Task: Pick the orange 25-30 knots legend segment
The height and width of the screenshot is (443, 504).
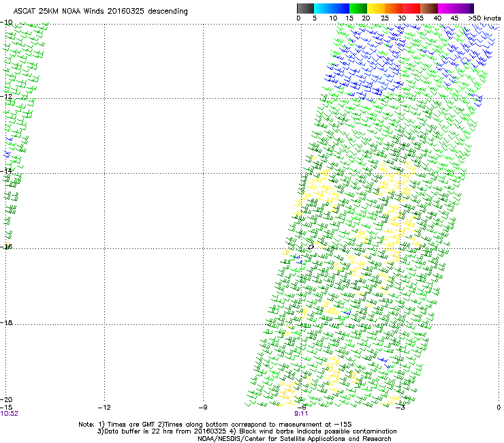Action: [394, 8]
